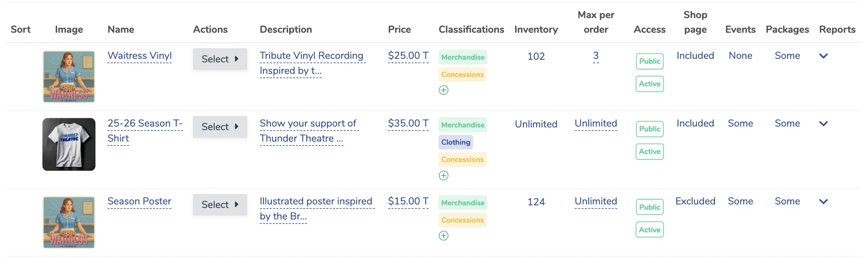
Task: Expand reports chevron for Season T-Shirt
Action: [x=823, y=124]
